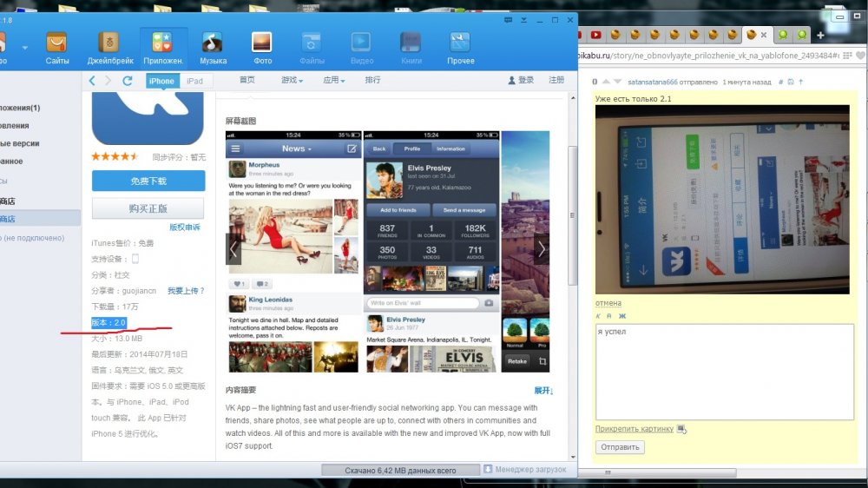
Task: Open the Прочее tools section
Action: coord(460,43)
